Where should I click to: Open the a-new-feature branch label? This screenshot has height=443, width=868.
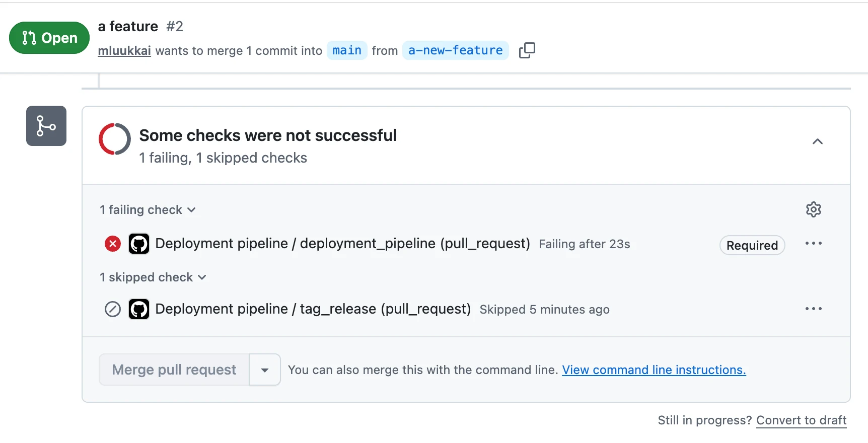click(456, 50)
